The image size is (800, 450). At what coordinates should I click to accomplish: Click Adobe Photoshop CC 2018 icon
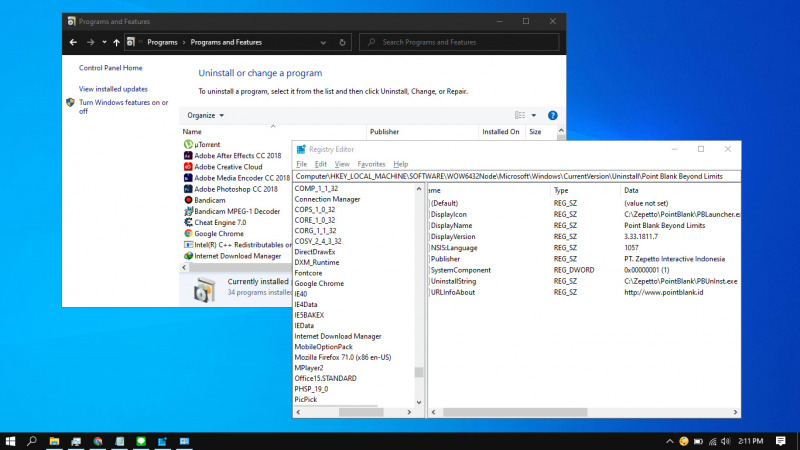point(188,189)
